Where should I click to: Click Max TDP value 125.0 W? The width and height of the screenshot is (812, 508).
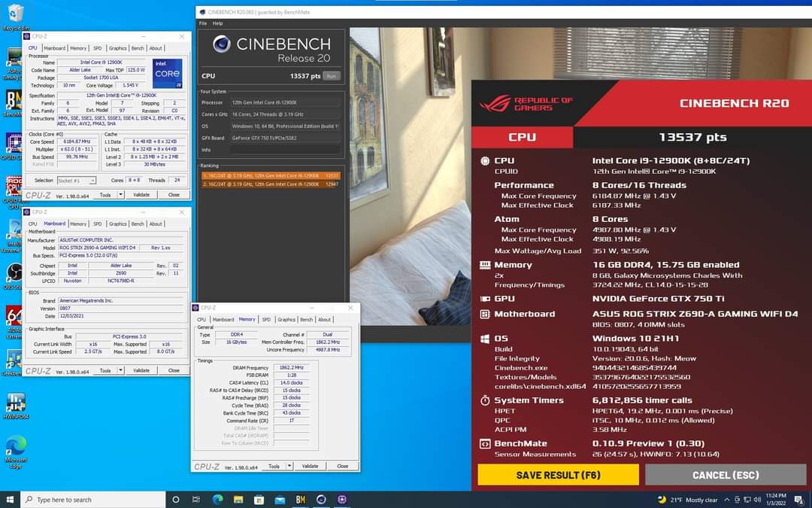coord(135,70)
